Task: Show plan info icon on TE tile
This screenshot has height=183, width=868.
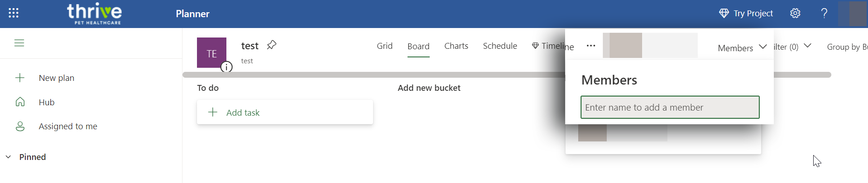Action: [226, 67]
